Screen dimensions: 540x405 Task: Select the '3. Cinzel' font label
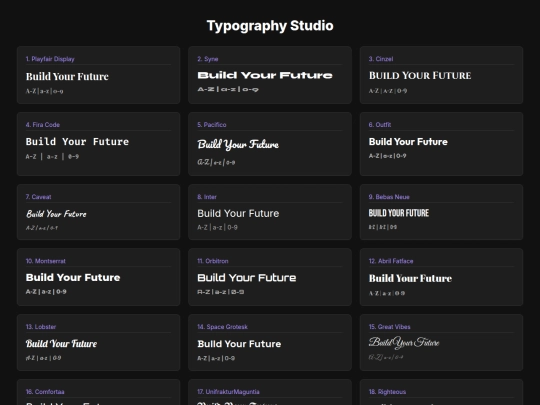coord(381,59)
